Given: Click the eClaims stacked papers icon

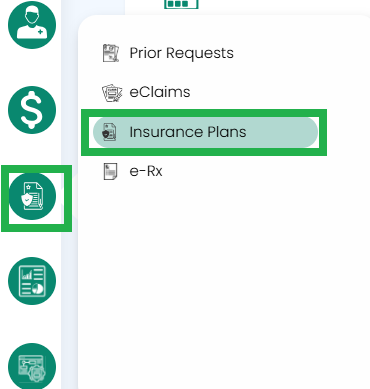Looking at the screenshot, I should (x=111, y=93).
